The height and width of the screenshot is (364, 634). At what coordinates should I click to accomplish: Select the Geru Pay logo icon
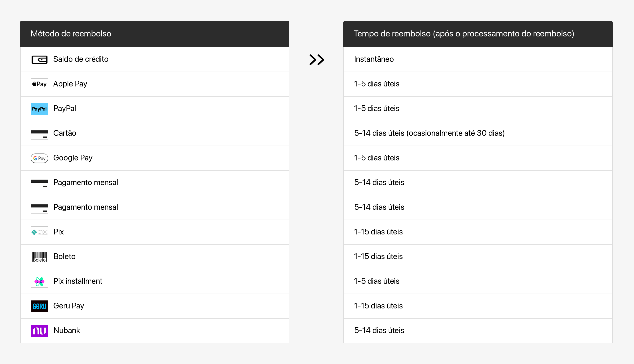point(39,306)
